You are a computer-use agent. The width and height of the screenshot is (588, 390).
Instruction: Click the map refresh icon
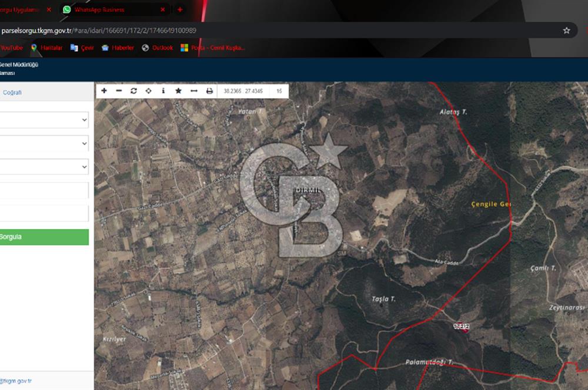[x=133, y=90]
